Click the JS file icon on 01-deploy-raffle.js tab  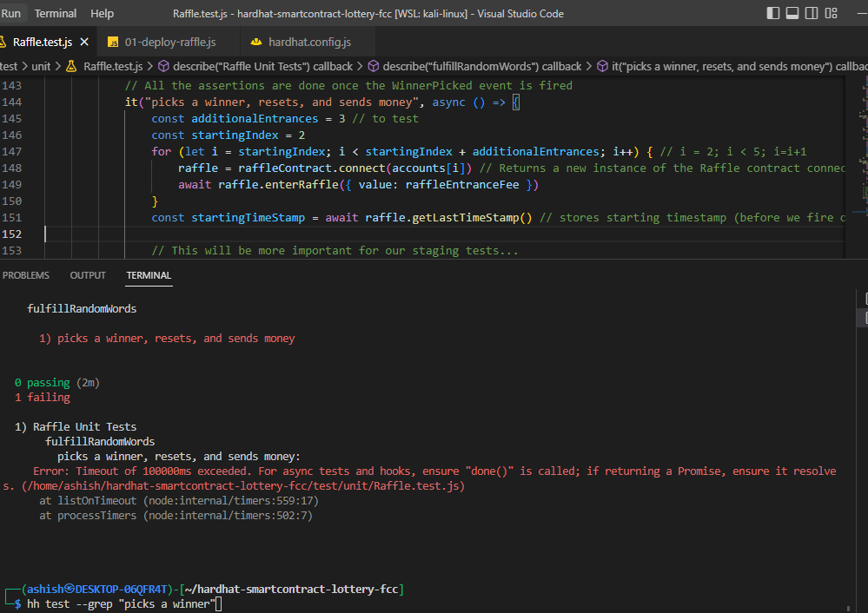[113, 42]
